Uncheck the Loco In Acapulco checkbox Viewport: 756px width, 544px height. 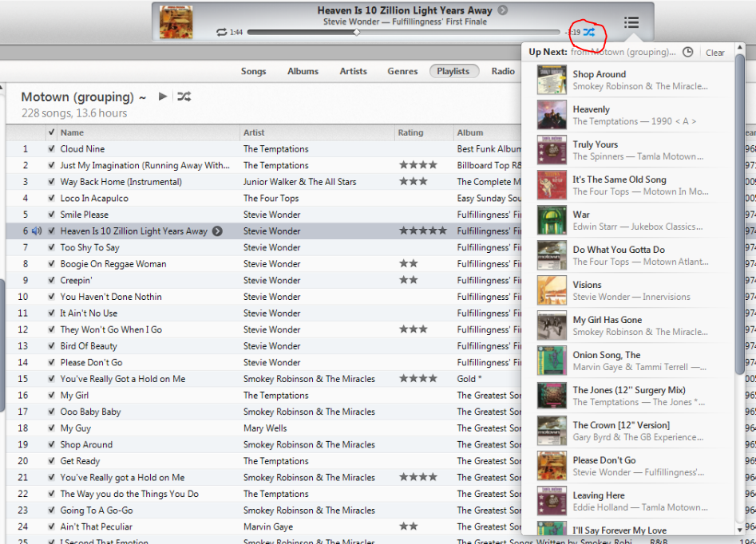52,198
